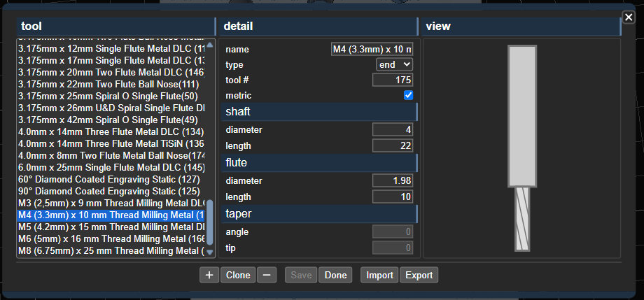Click the flute length field

393,197
